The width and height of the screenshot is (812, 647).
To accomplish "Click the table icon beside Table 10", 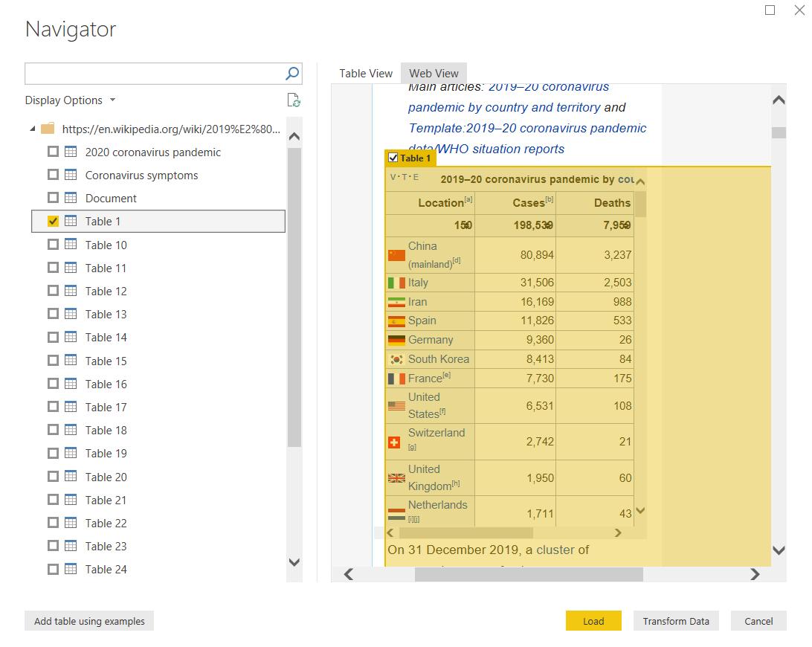I will 71,245.
